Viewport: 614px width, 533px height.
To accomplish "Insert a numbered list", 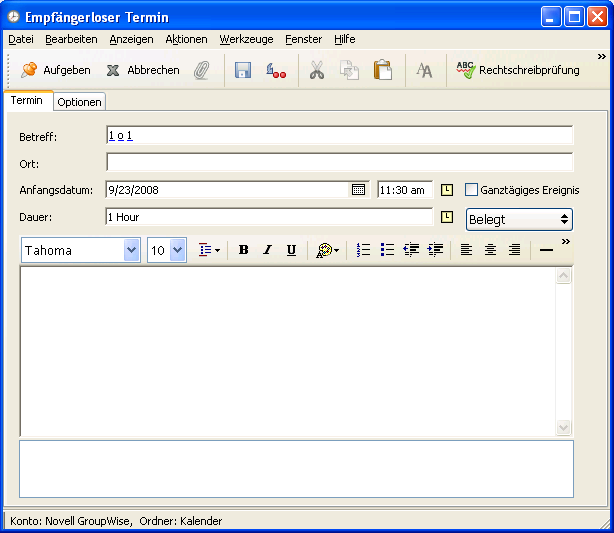I will tap(363, 250).
